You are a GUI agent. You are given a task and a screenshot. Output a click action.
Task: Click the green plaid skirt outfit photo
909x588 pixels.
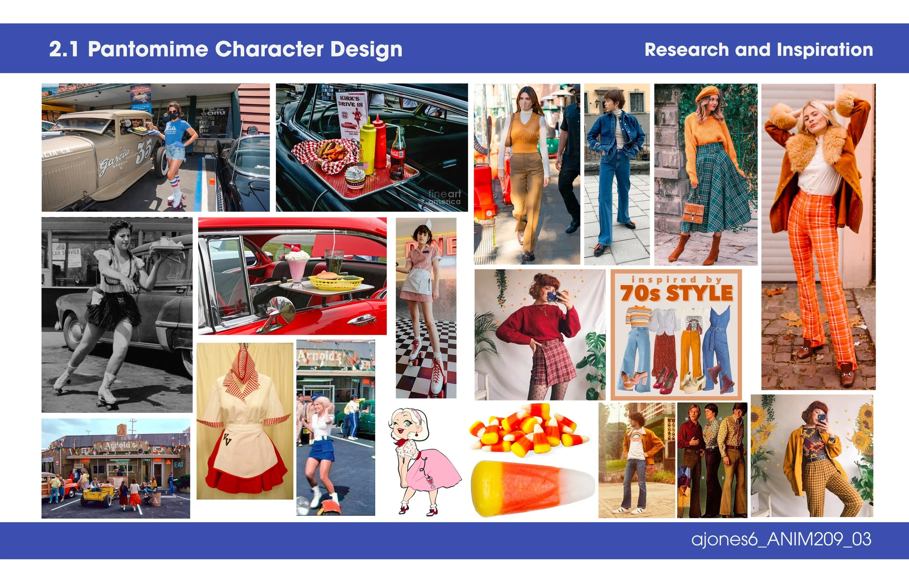[x=705, y=174]
